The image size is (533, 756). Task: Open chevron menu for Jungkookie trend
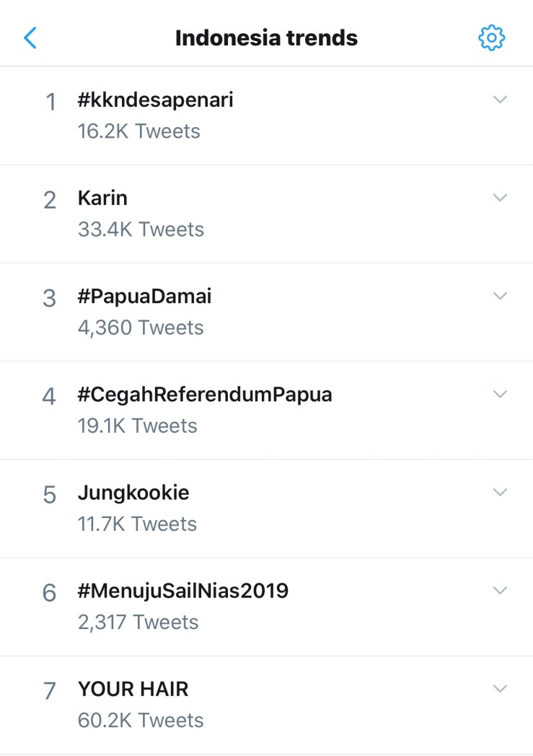(x=500, y=492)
